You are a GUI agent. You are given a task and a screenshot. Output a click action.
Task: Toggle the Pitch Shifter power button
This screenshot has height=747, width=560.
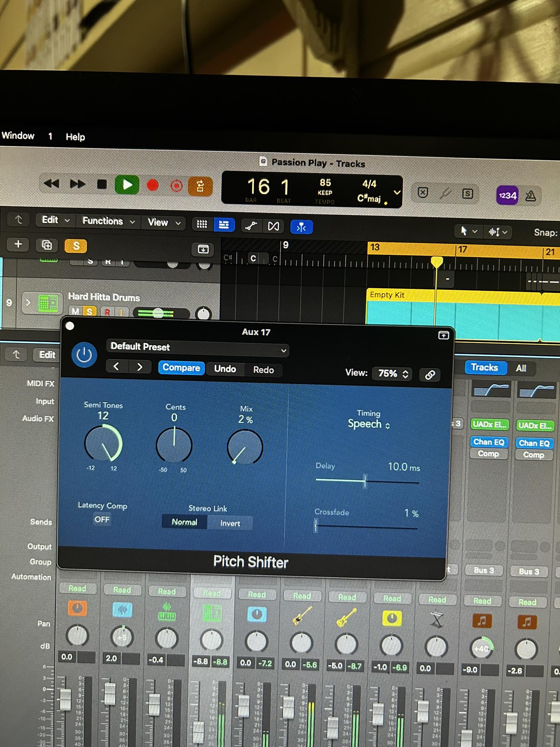click(84, 355)
